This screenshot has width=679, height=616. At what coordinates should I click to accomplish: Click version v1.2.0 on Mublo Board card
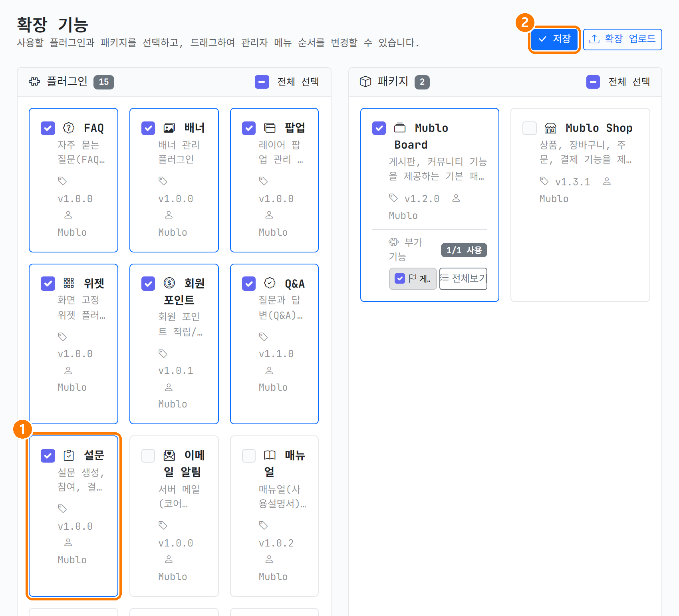(x=422, y=199)
